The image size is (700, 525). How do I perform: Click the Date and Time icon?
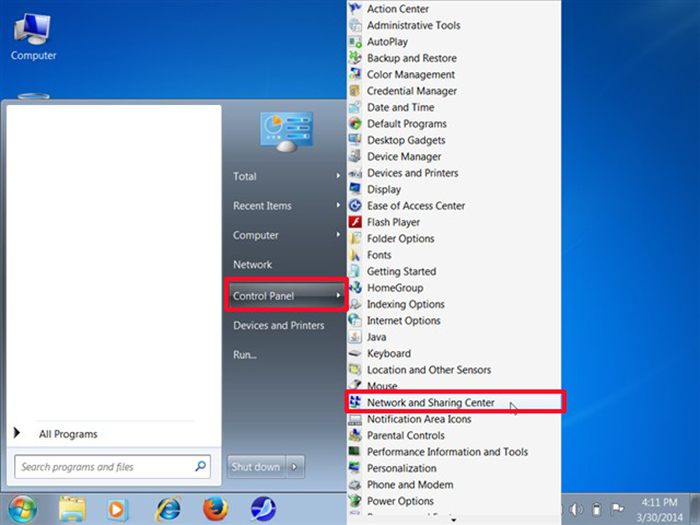coord(355,107)
